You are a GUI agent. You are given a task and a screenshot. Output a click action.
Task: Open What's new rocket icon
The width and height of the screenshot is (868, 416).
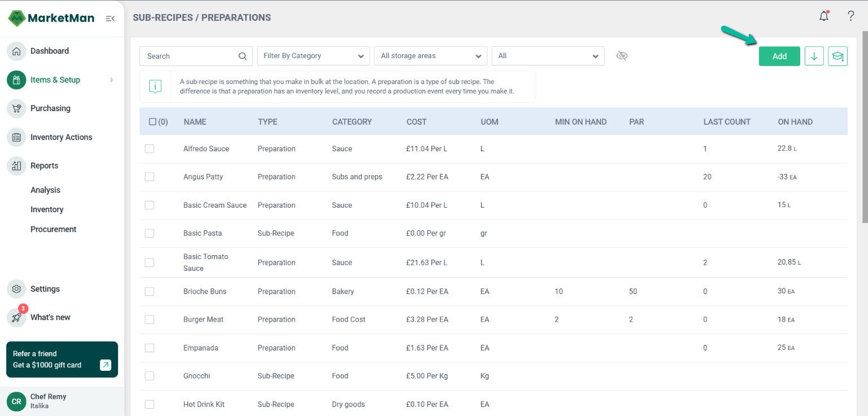[17, 317]
